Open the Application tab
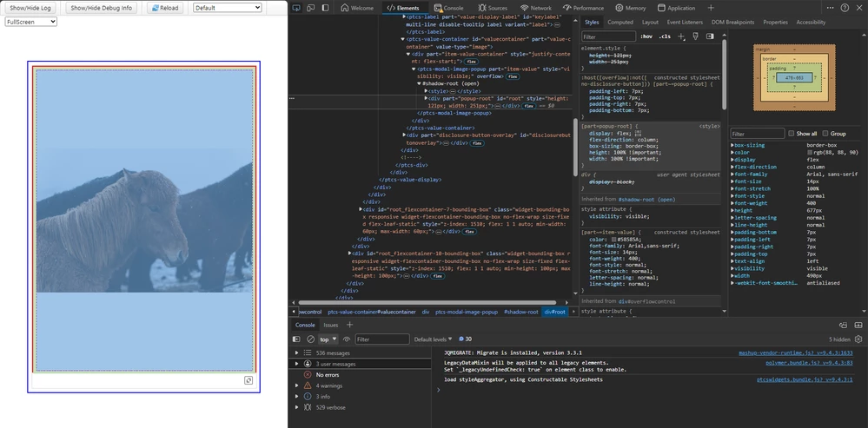The width and height of the screenshot is (868, 428). pos(677,8)
